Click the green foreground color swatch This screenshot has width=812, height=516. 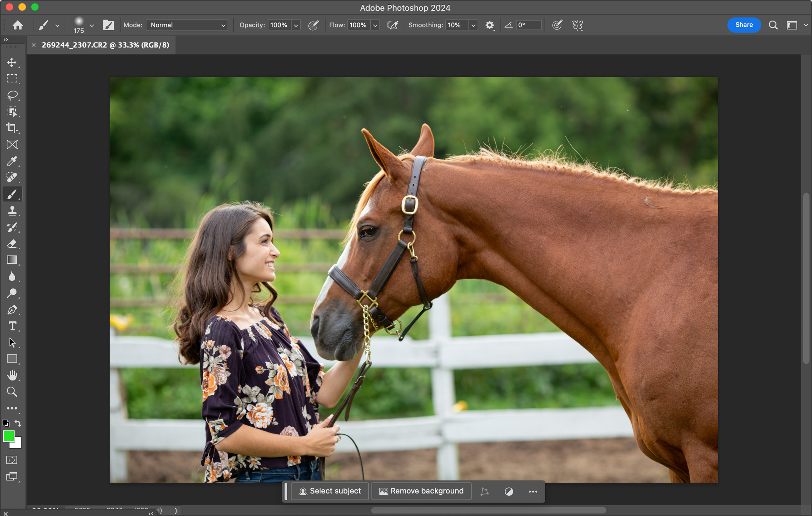(8, 436)
